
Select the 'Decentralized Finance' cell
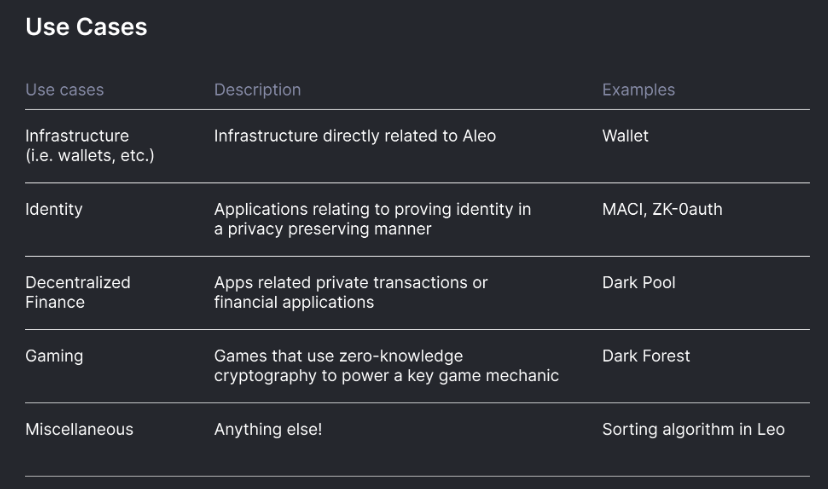pos(78,293)
